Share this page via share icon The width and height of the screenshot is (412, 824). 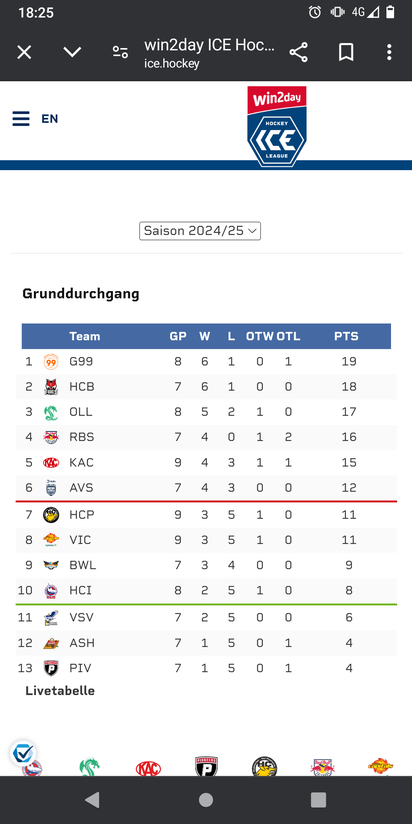point(298,52)
